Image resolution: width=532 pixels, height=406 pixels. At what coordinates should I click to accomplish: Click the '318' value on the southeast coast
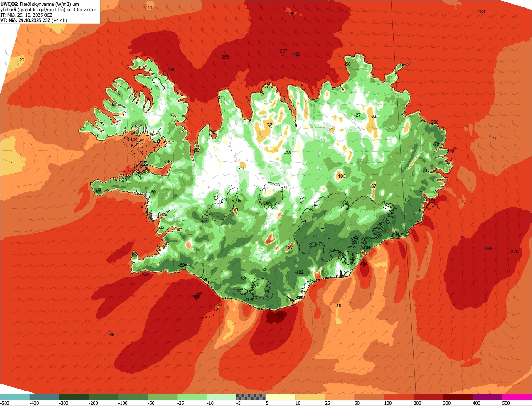(x=363, y=263)
